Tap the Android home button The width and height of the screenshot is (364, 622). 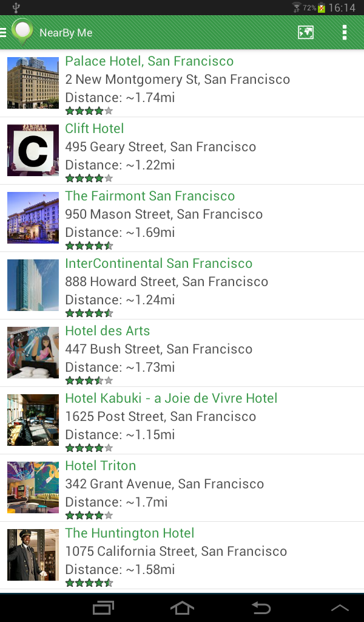[182, 607]
